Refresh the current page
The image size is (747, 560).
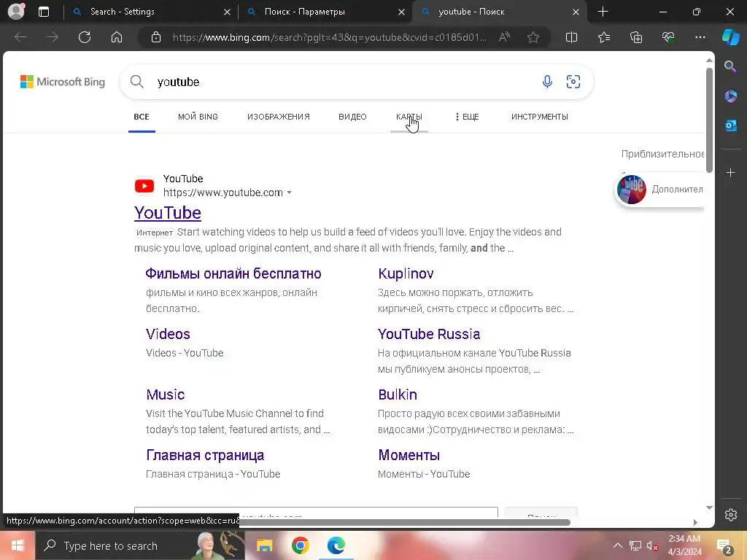(85, 37)
